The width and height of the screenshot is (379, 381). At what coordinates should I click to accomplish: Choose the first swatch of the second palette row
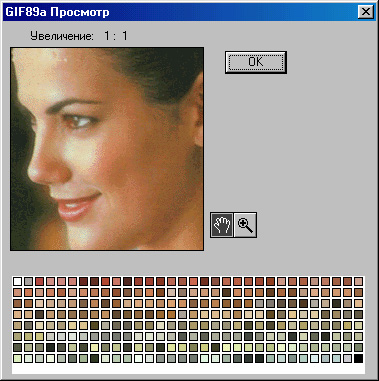(x=18, y=292)
